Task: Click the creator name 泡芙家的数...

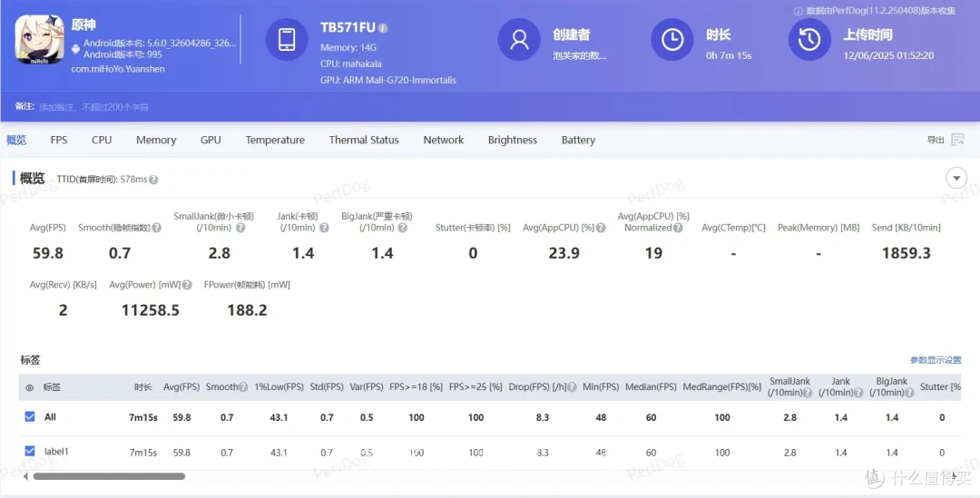Action: coord(579,55)
